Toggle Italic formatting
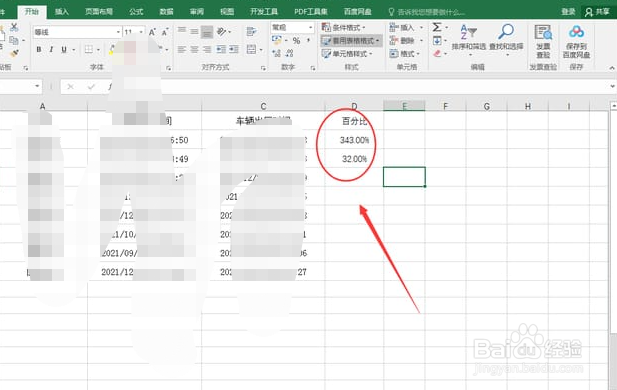This screenshot has width=617, height=390. tap(51, 50)
